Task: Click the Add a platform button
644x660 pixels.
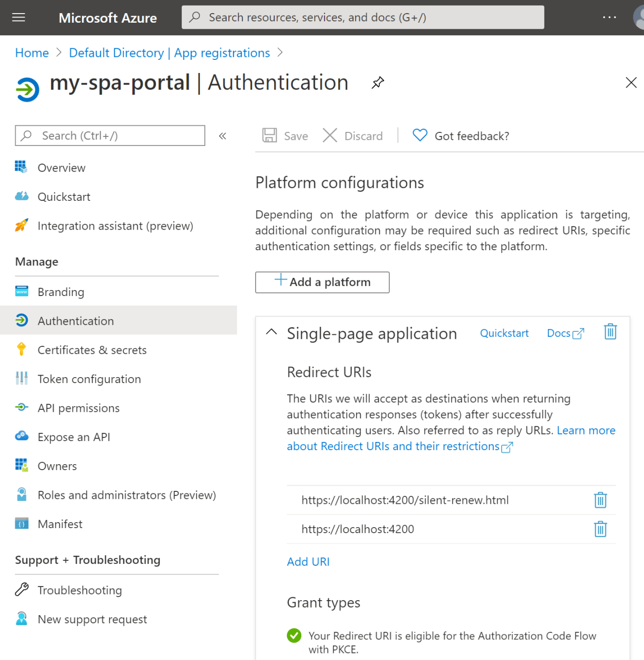Action: pyautogui.click(x=322, y=282)
